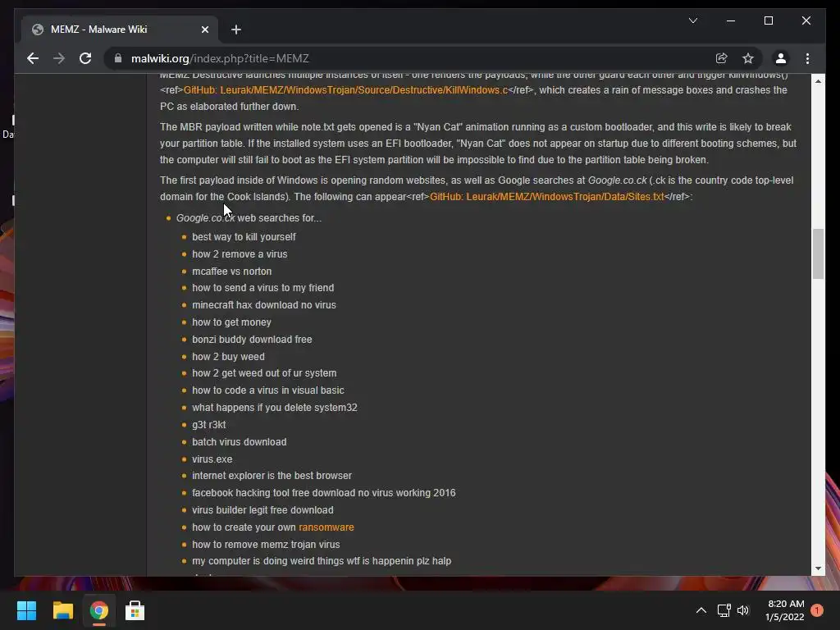Follow the ransomware link
The width and height of the screenshot is (840, 630).
click(x=326, y=527)
